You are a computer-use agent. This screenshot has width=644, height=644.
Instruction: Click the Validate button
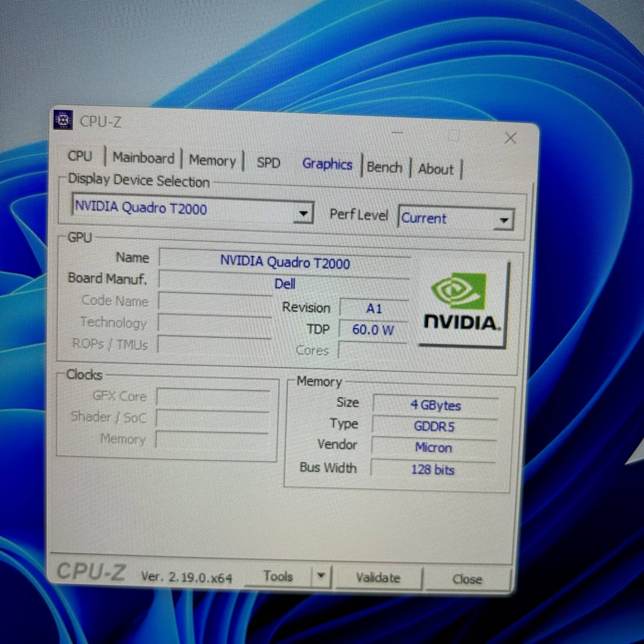[378, 577]
